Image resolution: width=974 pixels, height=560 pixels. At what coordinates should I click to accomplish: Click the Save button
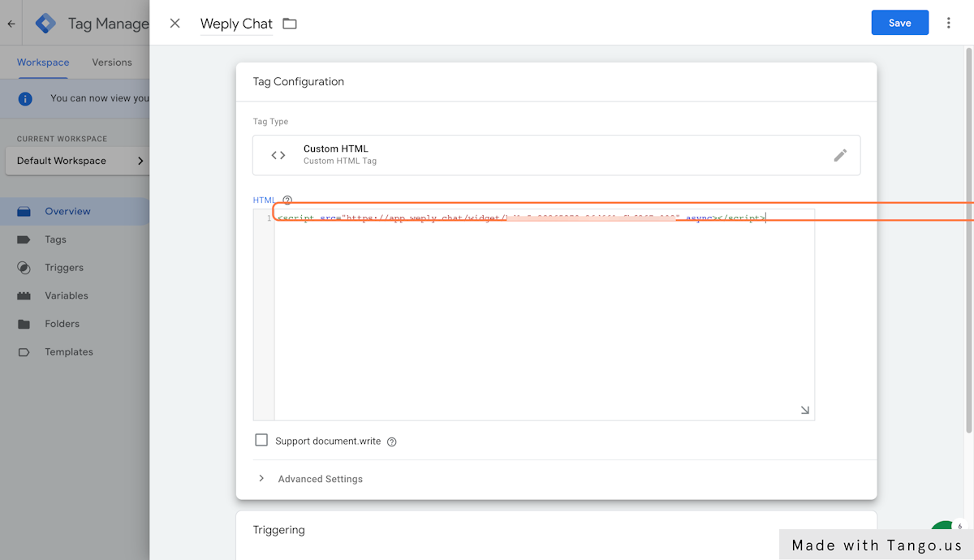point(900,23)
